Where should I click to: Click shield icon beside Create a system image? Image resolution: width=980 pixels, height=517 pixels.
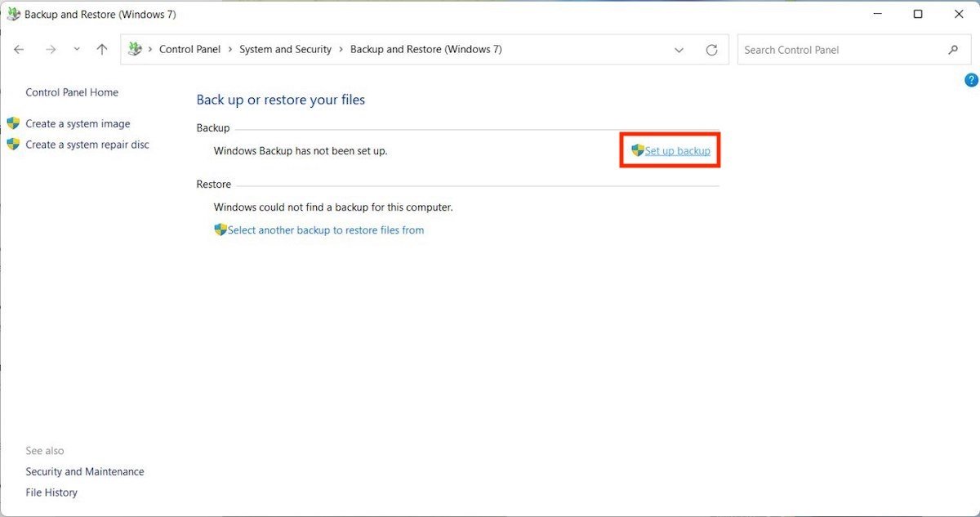pyautogui.click(x=13, y=123)
